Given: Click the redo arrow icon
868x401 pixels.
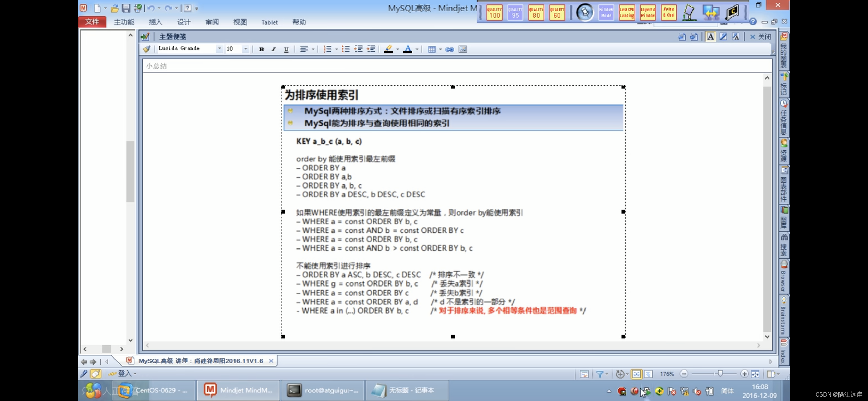Looking at the screenshot, I should coord(168,8).
